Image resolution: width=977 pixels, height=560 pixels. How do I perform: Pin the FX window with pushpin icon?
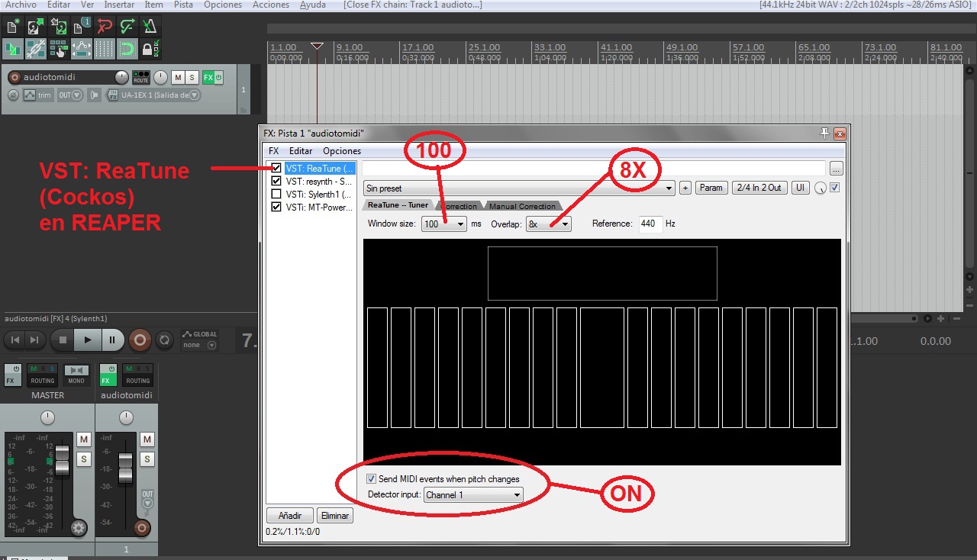pos(824,133)
